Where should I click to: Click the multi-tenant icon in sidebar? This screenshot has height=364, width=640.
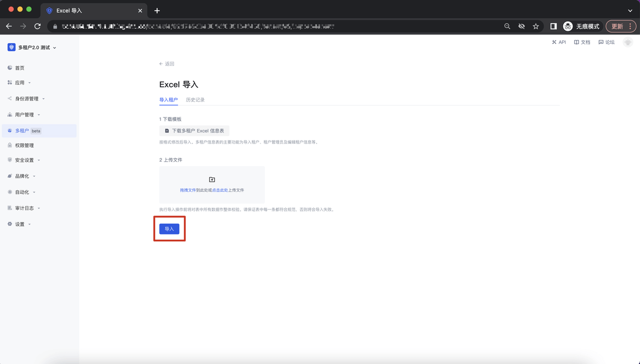[x=10, y=130]
